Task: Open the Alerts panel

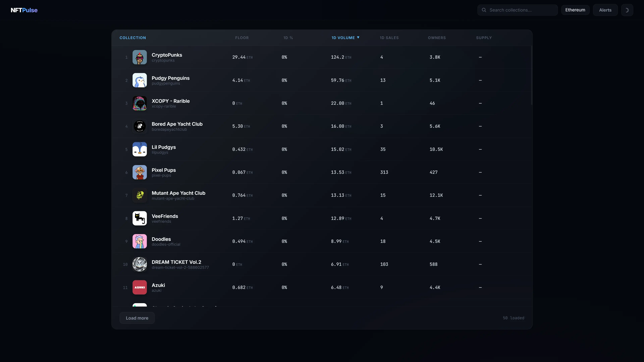Action: 605,10
